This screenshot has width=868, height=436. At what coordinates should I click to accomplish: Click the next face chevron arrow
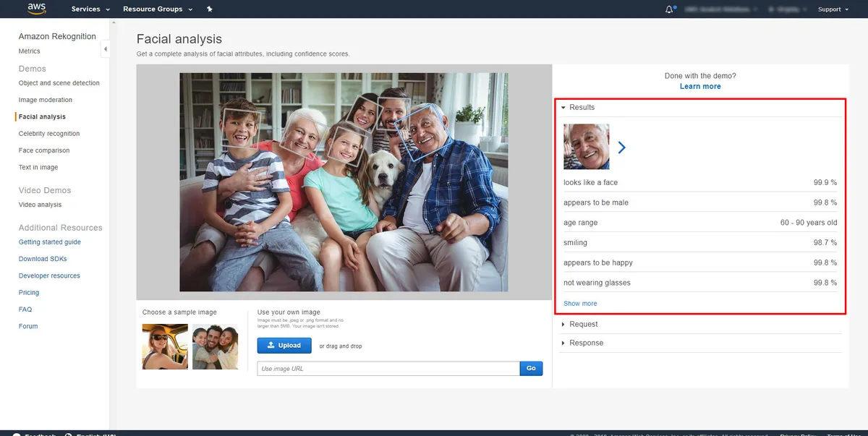(621, 148)
